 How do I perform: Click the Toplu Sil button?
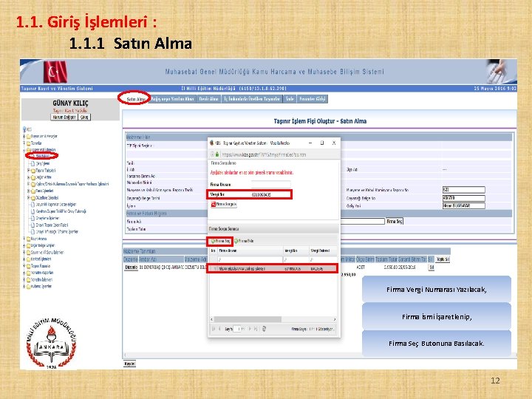[443, 259]
